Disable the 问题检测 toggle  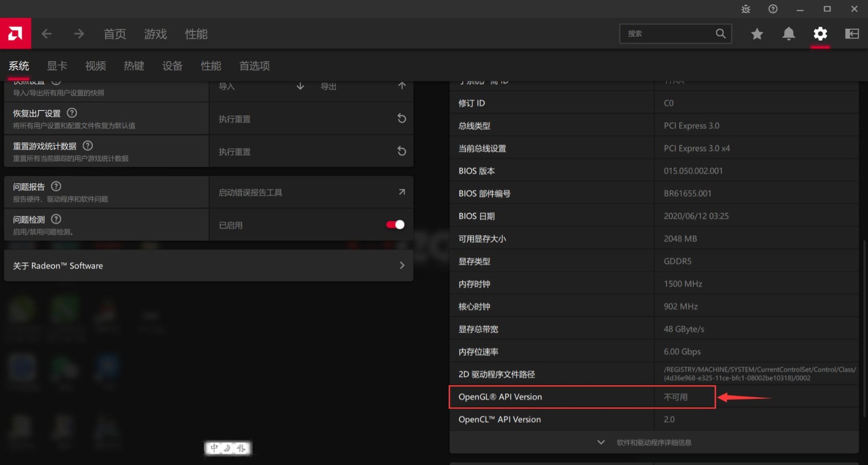(395, 224)
